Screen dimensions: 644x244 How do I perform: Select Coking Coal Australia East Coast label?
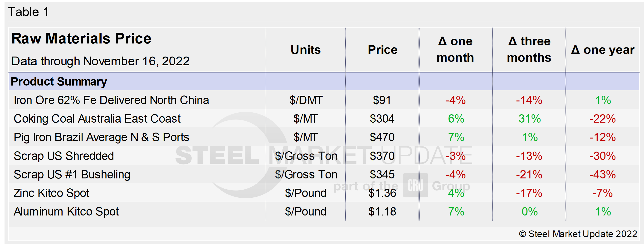tap(97, 119)
